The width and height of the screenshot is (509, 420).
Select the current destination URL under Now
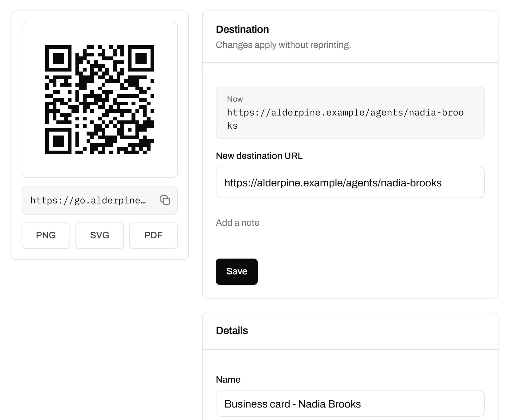[x=345, y=119]
